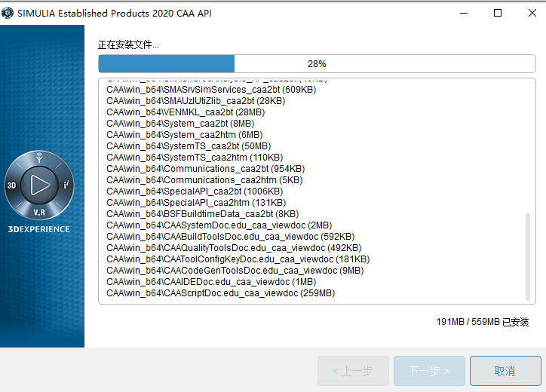Image resolution: width=546 pixels, height=392 pixels.
Task: Click the 3DEXPERIENCE logo text in sidebar
Action: [39, 229]
